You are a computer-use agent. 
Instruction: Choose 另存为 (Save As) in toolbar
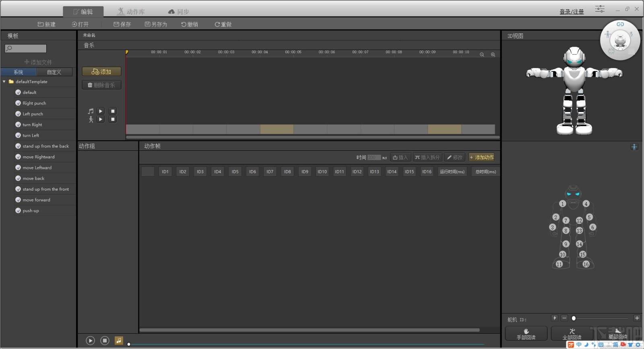point(156,24)
